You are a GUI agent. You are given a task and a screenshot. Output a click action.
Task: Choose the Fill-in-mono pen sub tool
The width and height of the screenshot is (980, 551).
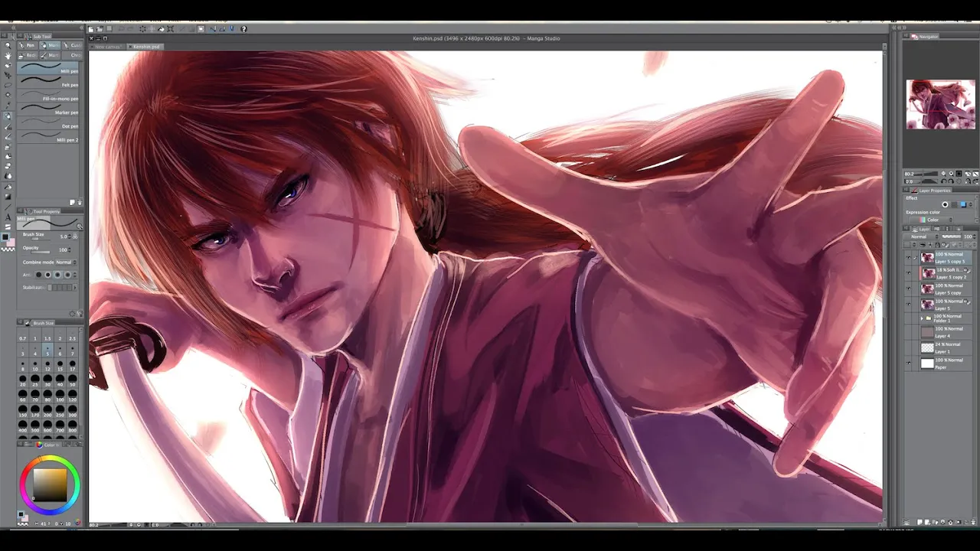[48, 95]
